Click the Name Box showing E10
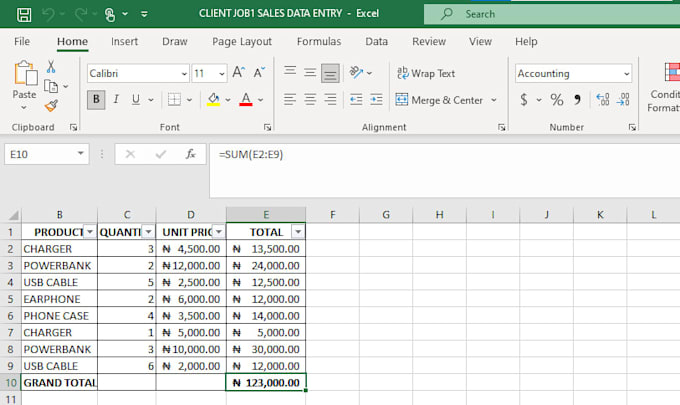The image size is (680, 405). pos(46,154)
